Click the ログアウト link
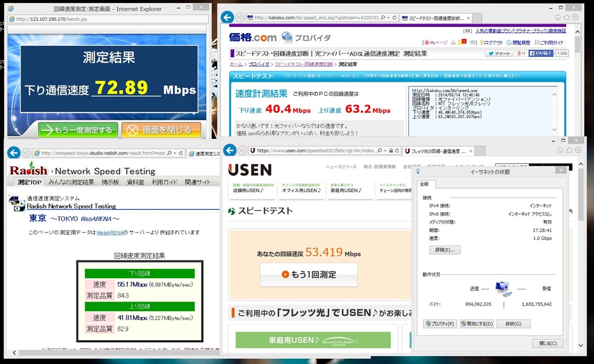 [x=492, y=43]
